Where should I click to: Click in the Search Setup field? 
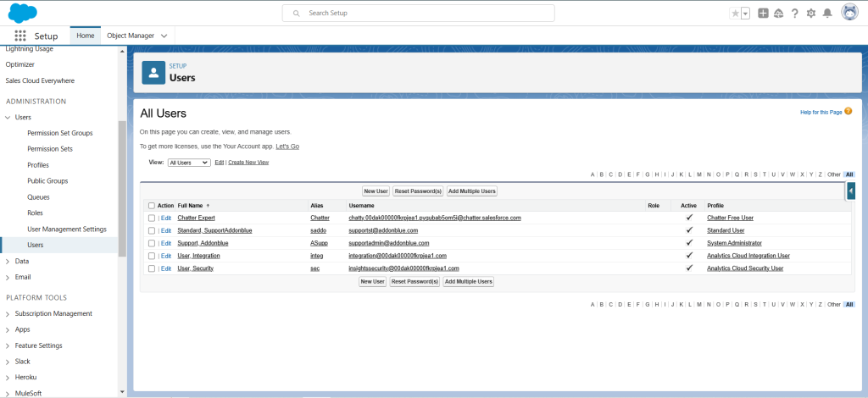[419, 14]
